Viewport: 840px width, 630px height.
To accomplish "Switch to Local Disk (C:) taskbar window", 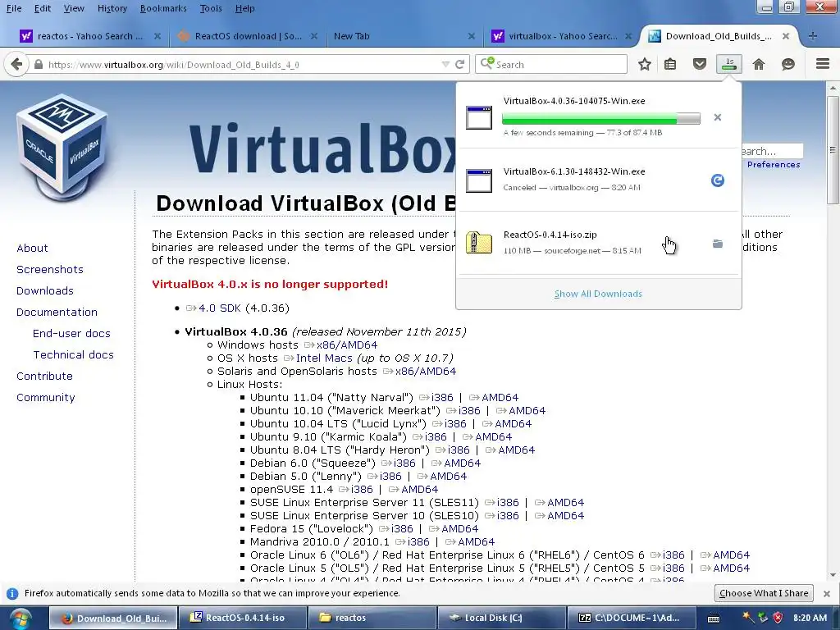I will [x=501, y=619].
